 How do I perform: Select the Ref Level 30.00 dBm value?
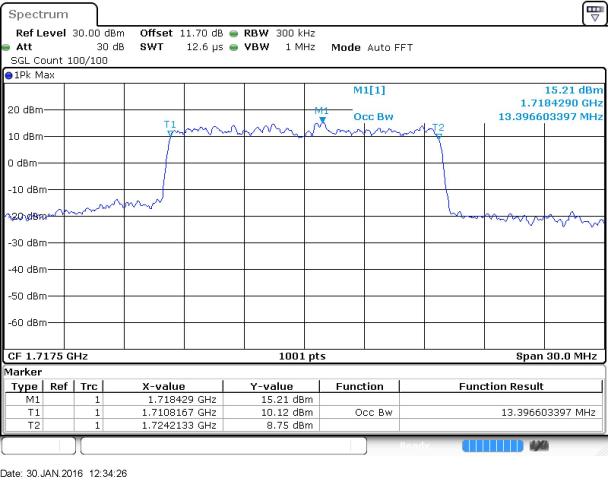point(98,33)
